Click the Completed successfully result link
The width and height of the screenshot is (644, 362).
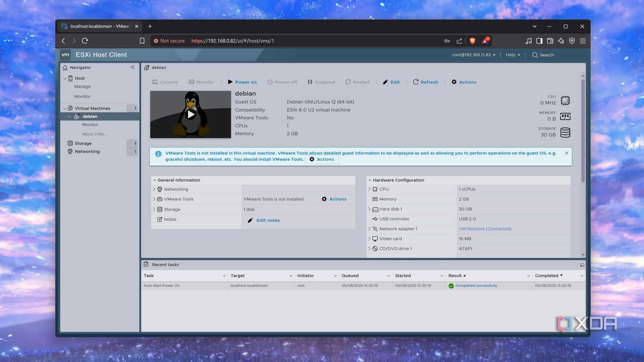pos(476,286)
